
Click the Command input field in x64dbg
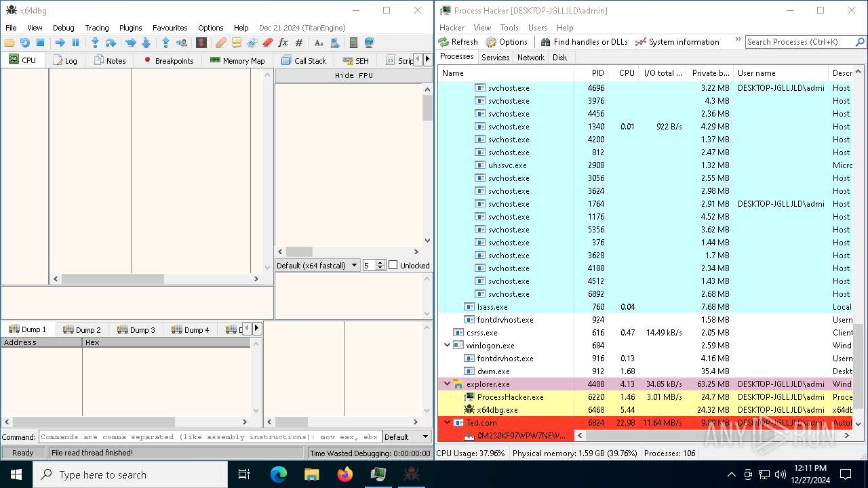pos(210,437)
